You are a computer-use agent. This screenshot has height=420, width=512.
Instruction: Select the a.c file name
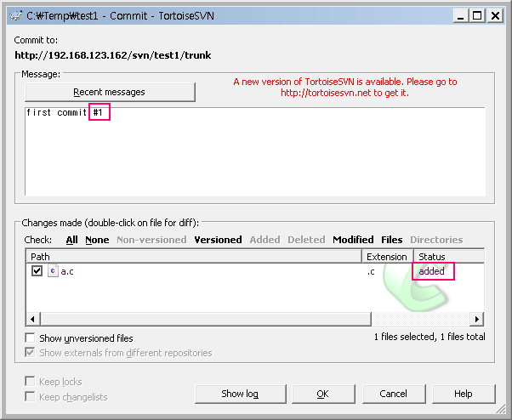coord(67,271)
